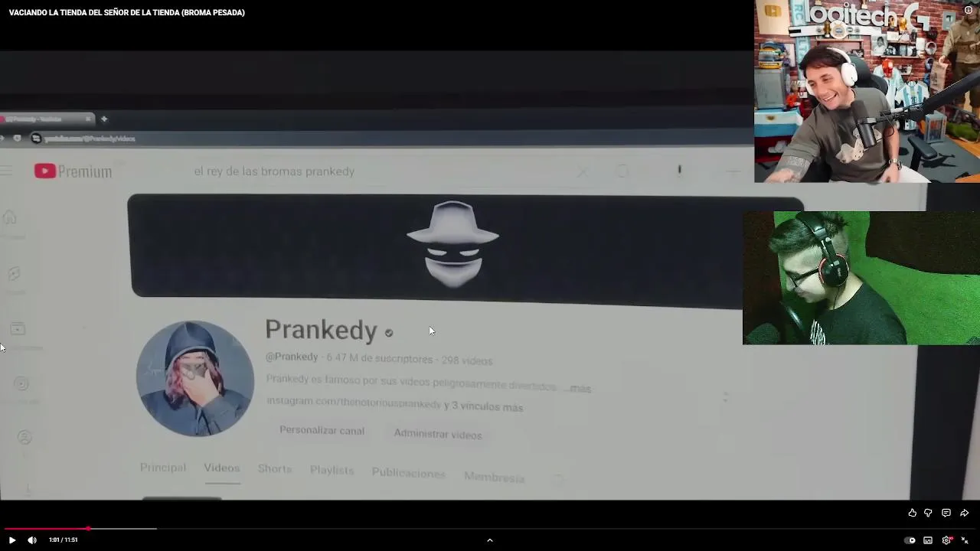
Task: Click the reload icon left of address bar
Action: click(17, 139)
